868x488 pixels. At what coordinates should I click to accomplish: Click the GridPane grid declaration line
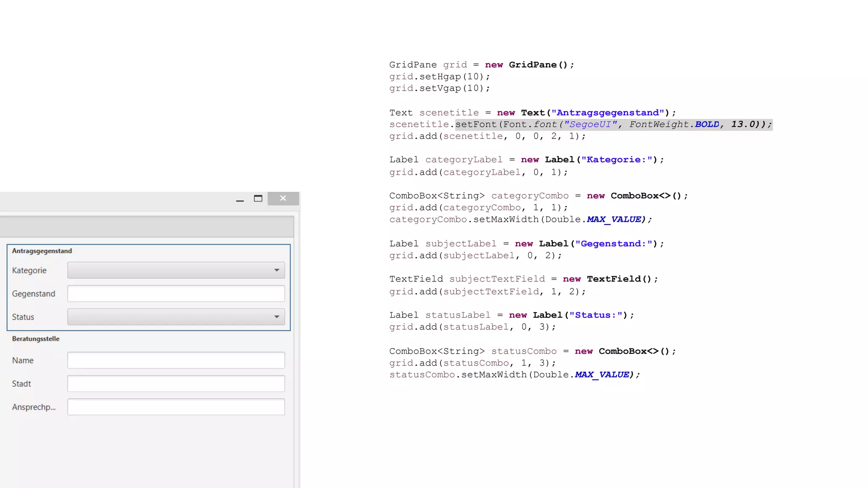pos(481,65)
